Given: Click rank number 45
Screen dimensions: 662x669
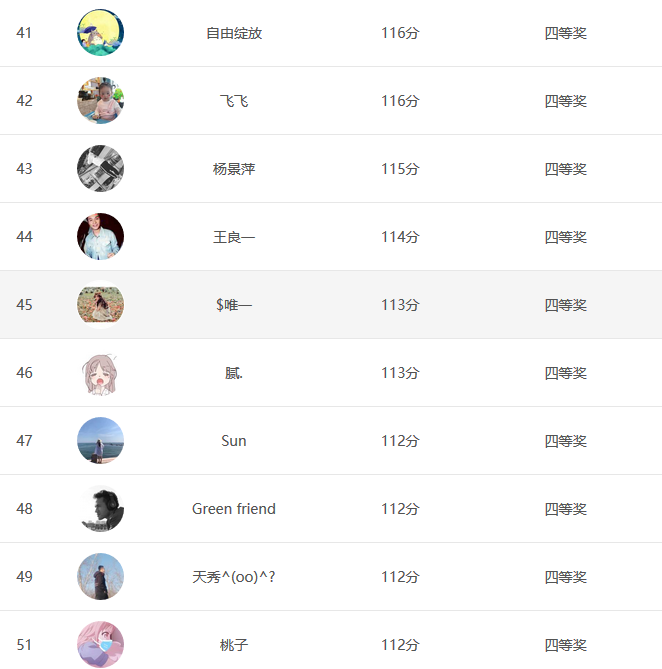Looking at the screenshot, I should [x=24, y=305].
